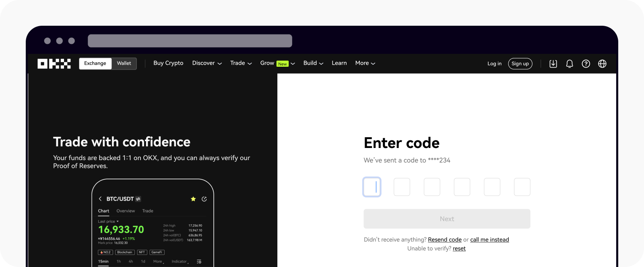Screen dimensions: 644x267
Task: Open the Last price dropdown
Action: pyautogui.click(x=108, y=222)
